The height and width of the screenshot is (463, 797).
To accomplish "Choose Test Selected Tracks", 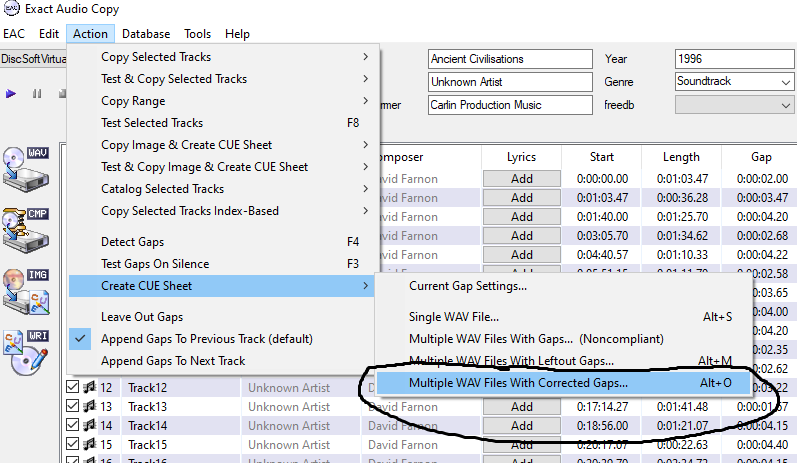I will point(224,123).
